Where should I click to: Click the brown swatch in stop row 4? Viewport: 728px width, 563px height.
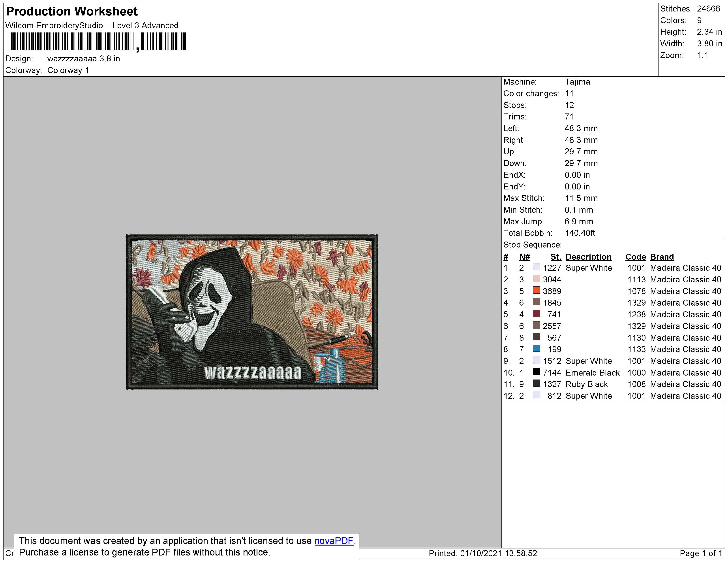[x=536, y=302]
